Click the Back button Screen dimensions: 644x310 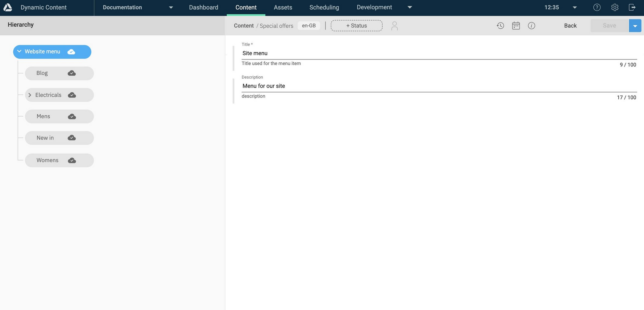click(x=570, y=25)
